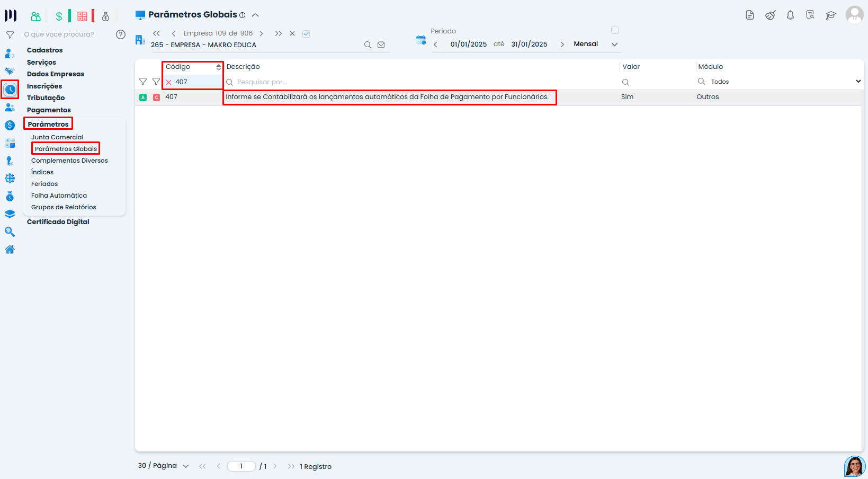
Task: Clear the 407 code filter with X
Action: tap(169, 82)
